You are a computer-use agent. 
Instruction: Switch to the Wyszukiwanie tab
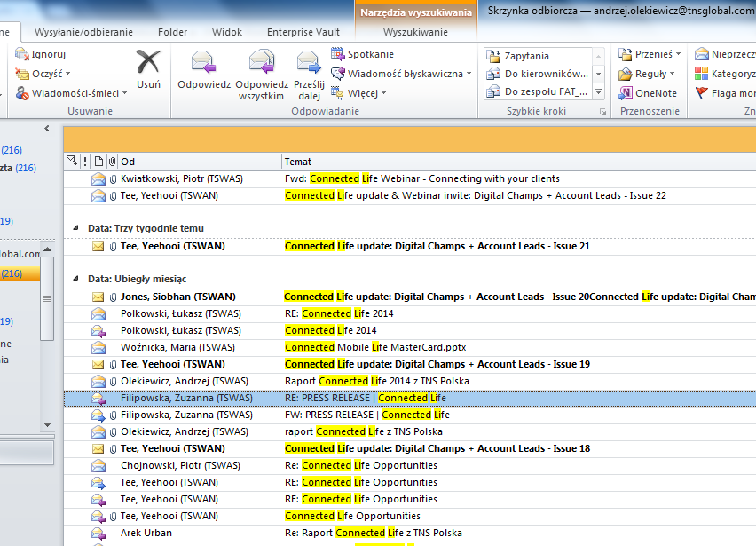[415, 32]
